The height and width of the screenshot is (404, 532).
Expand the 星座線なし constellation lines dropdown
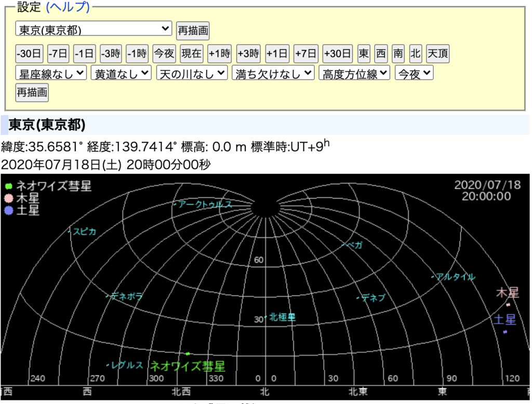51,73
